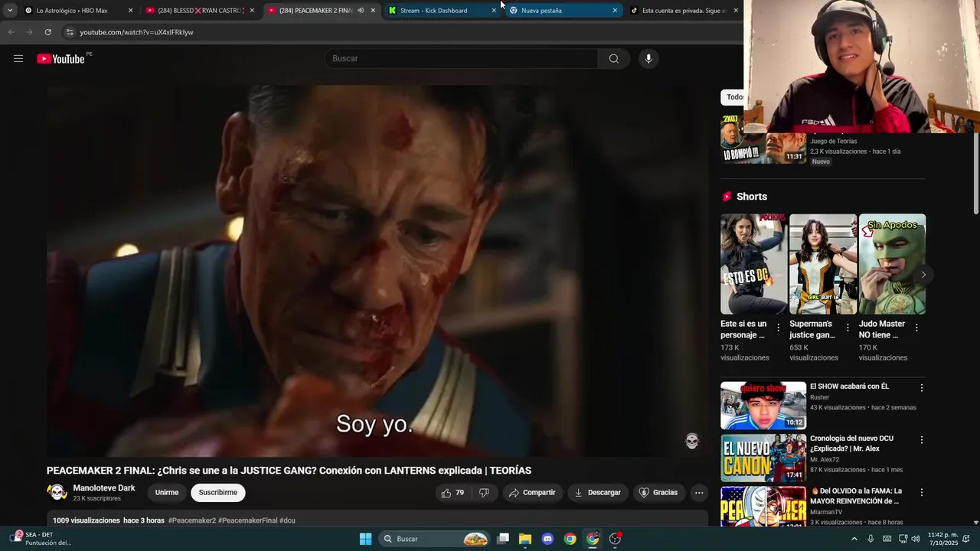Pause the video by clicking the player
The height and width of the screenshot is (551, 980).
tap(377, 271)
